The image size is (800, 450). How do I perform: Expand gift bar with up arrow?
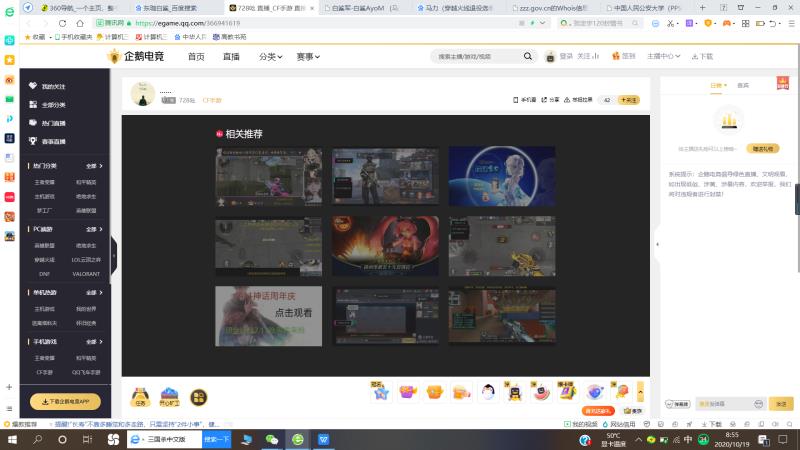[x=640, y=392]
